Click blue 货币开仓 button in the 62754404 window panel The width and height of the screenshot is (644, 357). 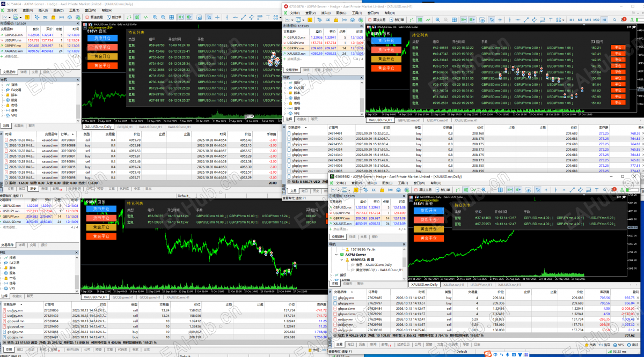[x=102, y=38]
